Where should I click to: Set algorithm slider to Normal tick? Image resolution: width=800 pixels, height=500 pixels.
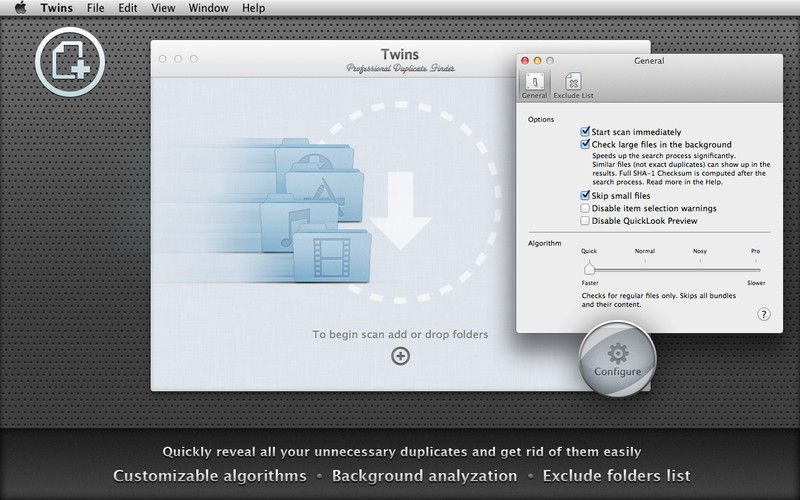(x=645, y=261)
